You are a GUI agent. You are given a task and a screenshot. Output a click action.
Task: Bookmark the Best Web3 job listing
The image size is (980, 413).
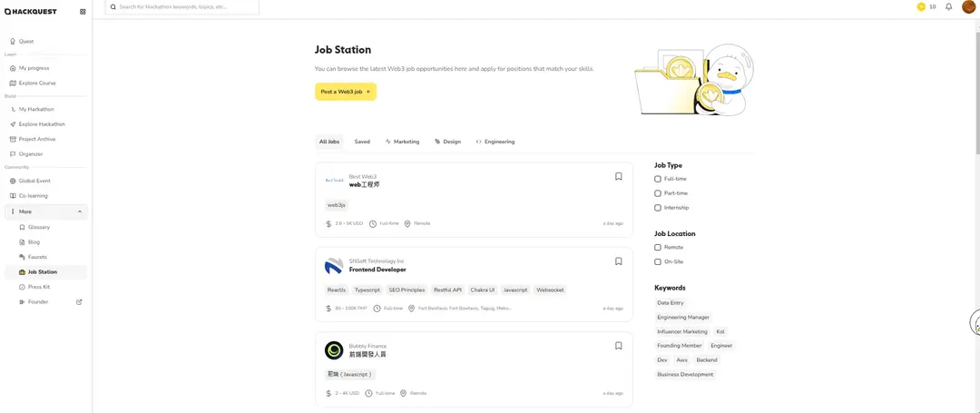[x=618, y=176]
